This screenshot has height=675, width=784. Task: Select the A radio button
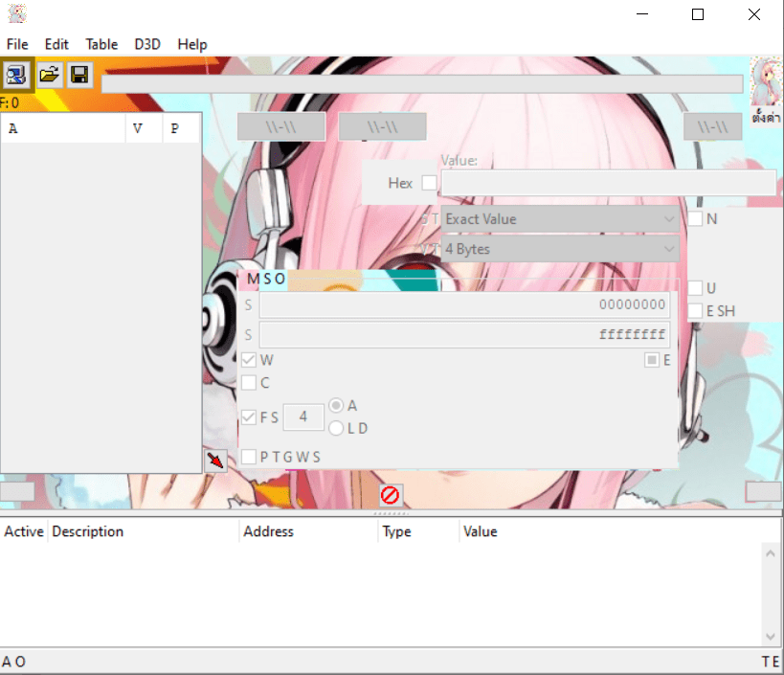(337, 406)
